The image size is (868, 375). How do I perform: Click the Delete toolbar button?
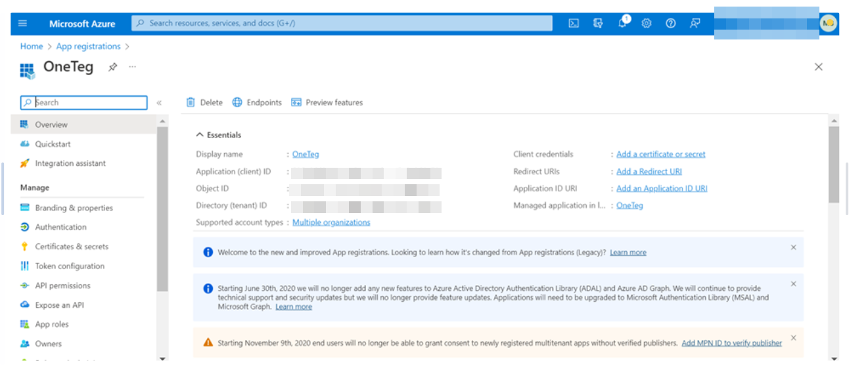(205, 103)
